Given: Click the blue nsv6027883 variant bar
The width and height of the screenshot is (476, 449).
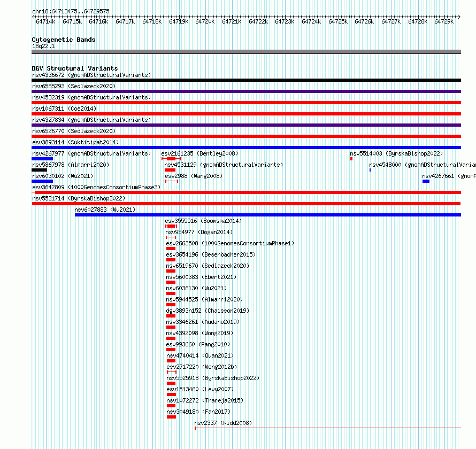Looking at the screenshot, I should pyautogui.click(x=268, y=215).
